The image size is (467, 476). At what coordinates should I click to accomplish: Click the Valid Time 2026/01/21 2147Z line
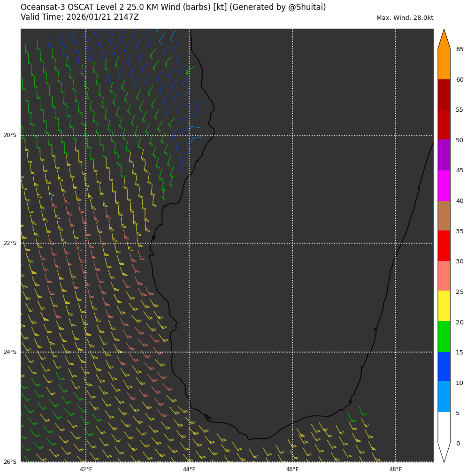click(x=80, y=17)
